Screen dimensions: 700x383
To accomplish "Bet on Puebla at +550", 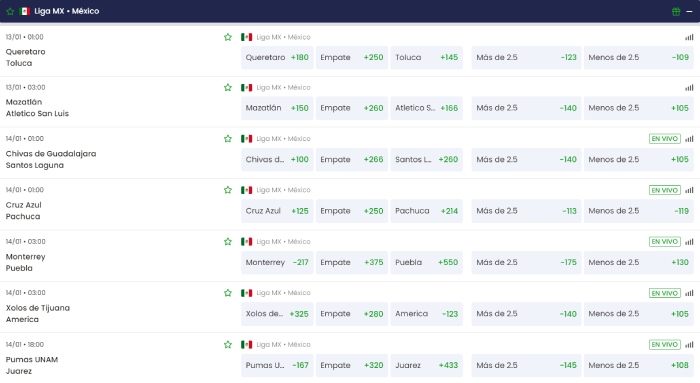I will point(426,262).
